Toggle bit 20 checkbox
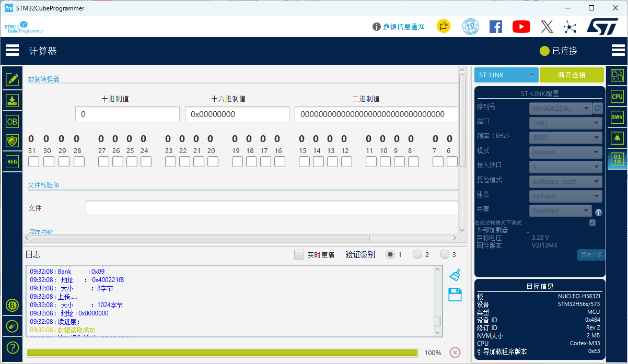628x364 pixels. pos(213,162)
